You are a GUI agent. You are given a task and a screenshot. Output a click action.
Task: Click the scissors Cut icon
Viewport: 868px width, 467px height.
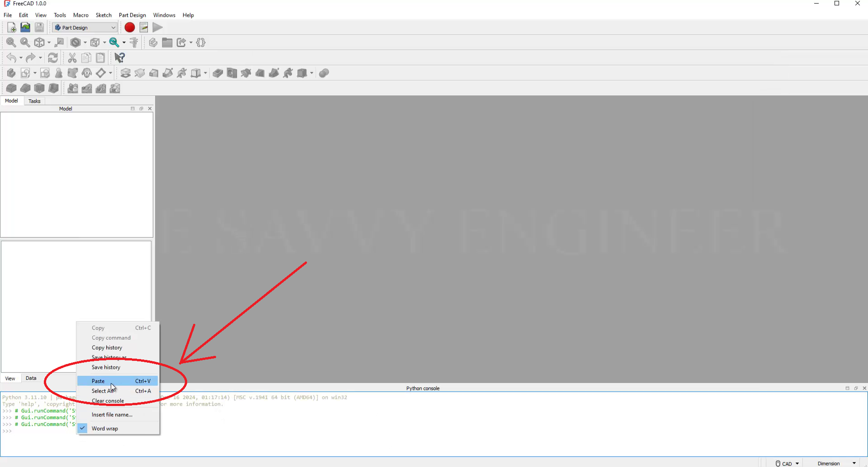pyautogui.click(x=72, y=58)
